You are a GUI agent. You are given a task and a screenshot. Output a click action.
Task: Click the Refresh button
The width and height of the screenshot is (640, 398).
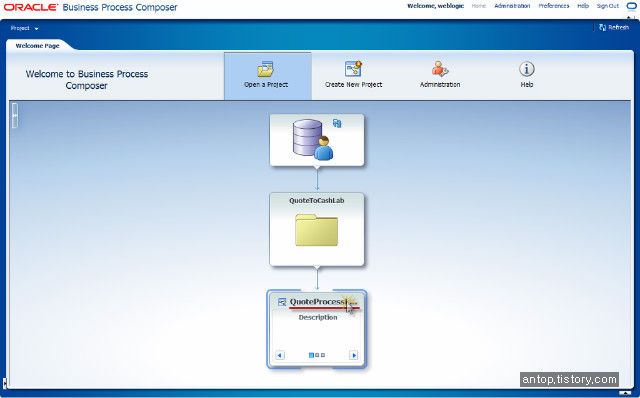(x=614, y=27)
